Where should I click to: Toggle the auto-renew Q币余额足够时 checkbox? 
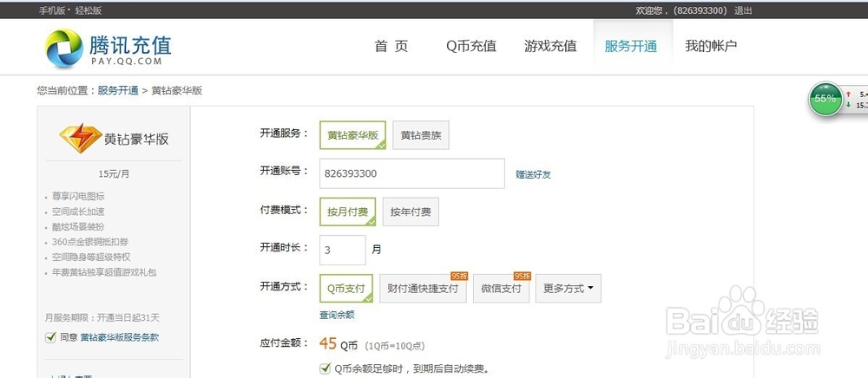(x=325, y=368)
